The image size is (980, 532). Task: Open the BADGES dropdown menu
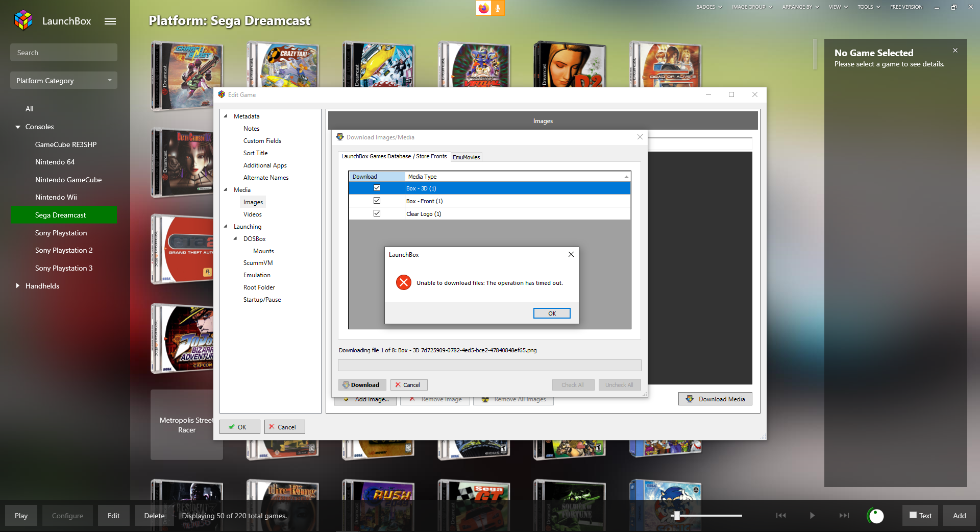(x=709, y=7)
